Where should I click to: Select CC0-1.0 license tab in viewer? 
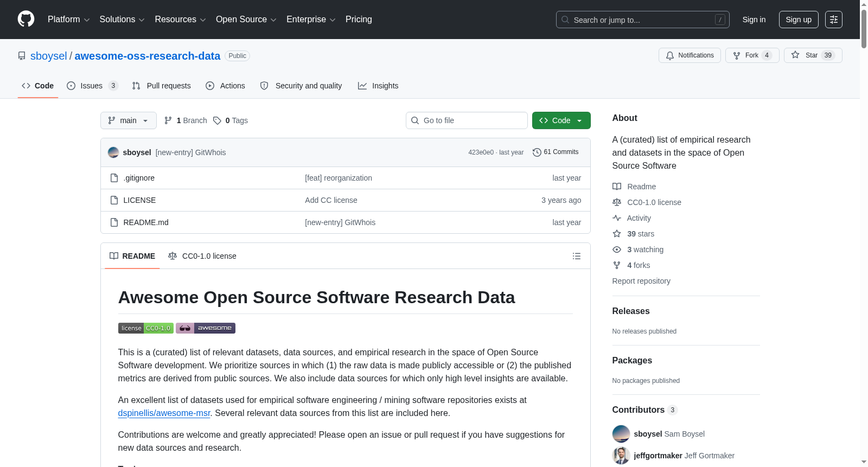click(x=202, y=256)
